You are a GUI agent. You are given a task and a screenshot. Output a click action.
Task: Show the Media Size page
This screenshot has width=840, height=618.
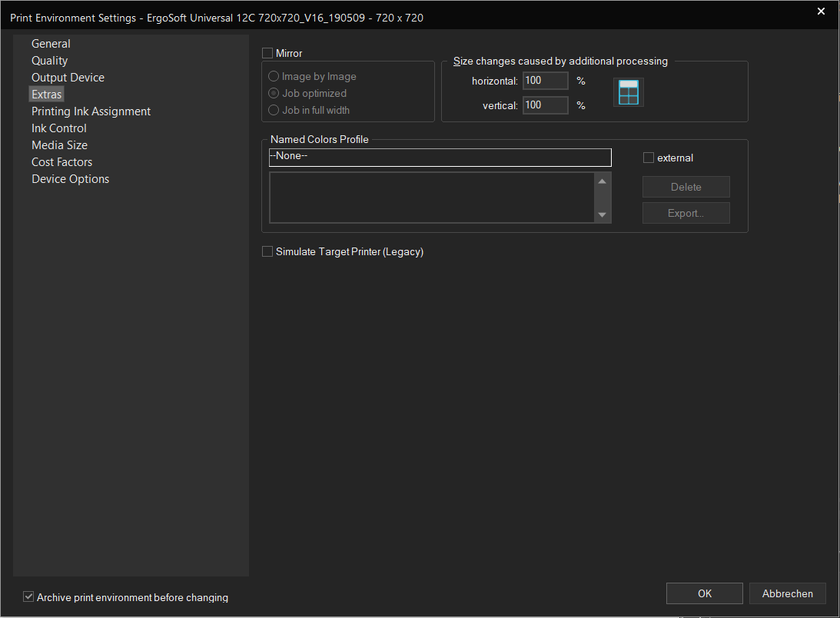[x=59, y=145]
